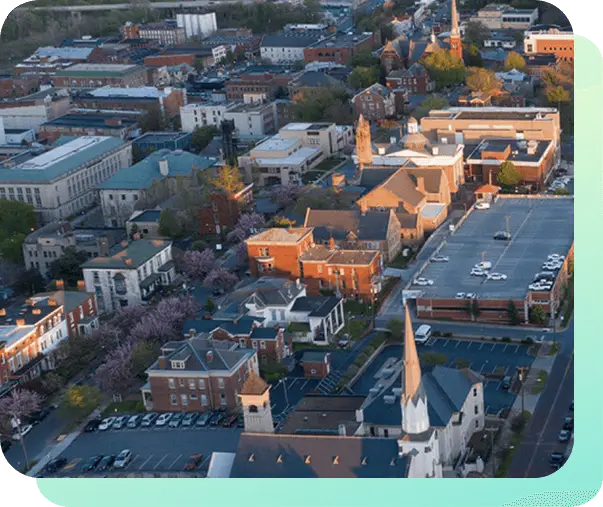Click the teal gradient border at bottom
The image size is (603, 507).
coord(300,492)
